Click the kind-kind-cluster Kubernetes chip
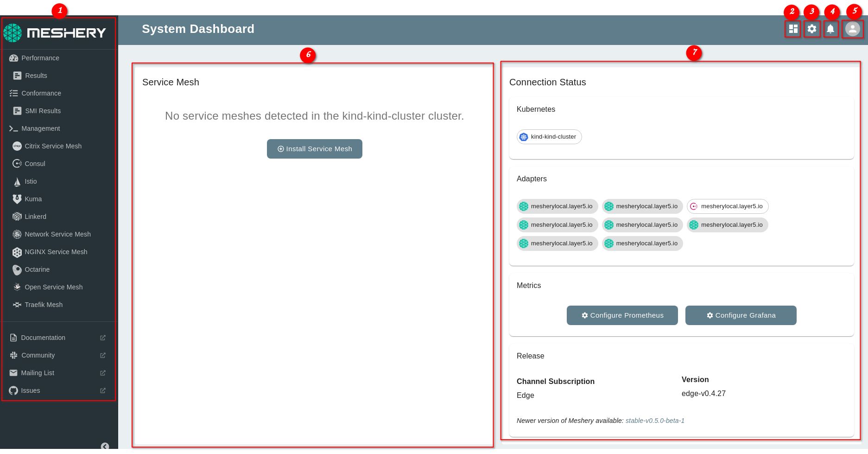The height and width of the screenshot is (454, 868). point(549,137)
